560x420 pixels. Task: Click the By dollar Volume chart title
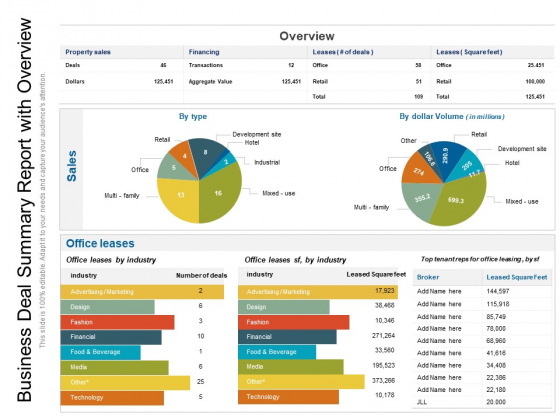[452, 116]
